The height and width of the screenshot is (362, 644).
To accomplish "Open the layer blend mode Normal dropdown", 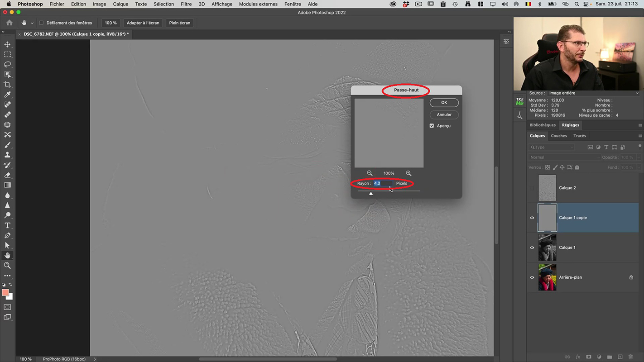I will point(564,157).
